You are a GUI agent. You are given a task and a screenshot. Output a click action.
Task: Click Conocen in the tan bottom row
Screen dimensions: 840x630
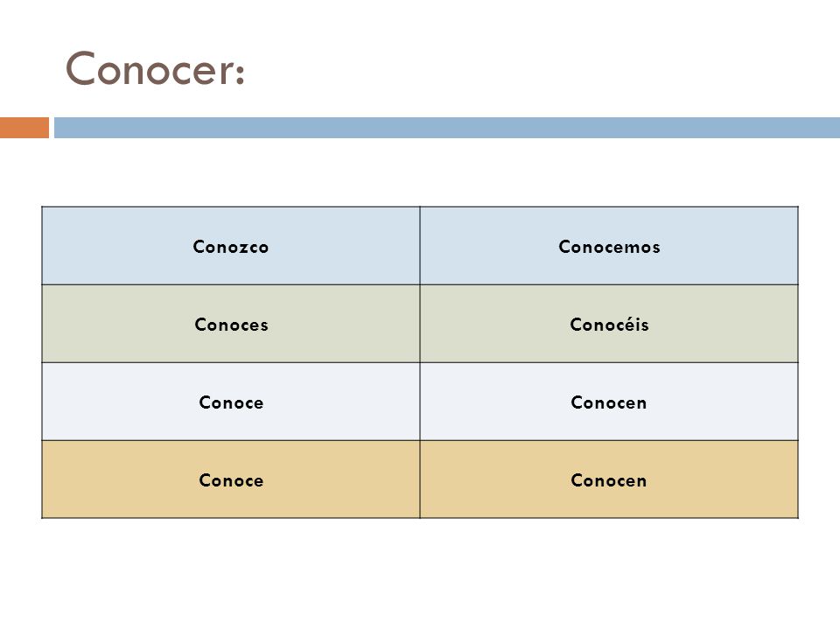pyautogui.click(x=609, y=480)
